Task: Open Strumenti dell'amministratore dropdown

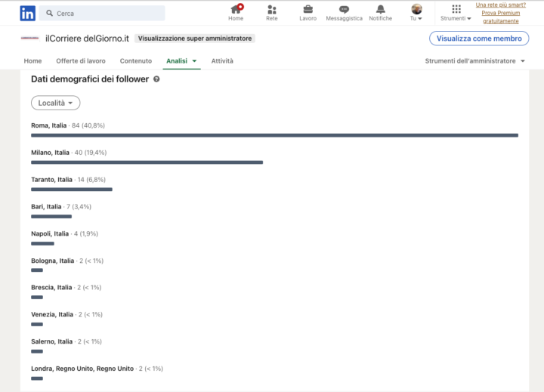Action: [474, 61]
